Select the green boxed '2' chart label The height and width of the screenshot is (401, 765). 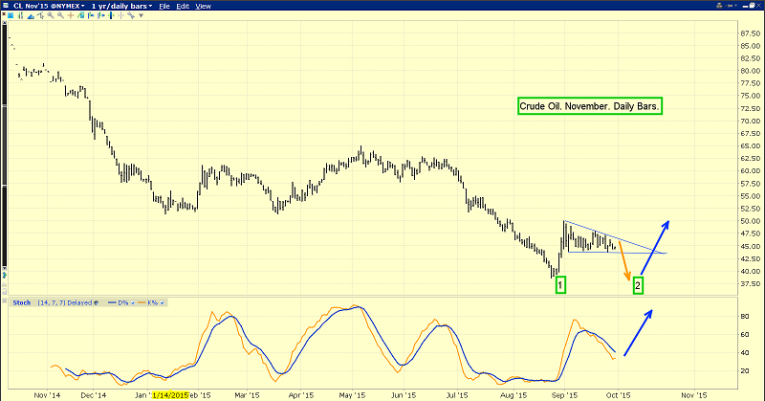637,285
